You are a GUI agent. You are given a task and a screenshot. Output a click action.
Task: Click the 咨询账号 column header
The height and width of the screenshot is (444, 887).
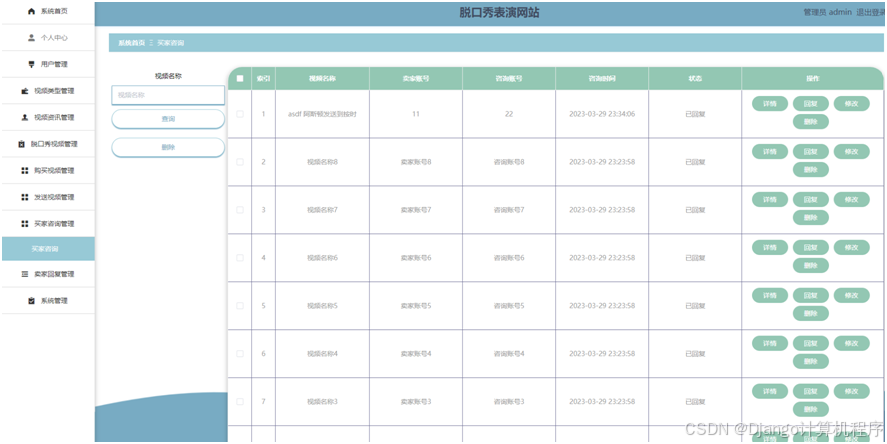tap(509, 79)
